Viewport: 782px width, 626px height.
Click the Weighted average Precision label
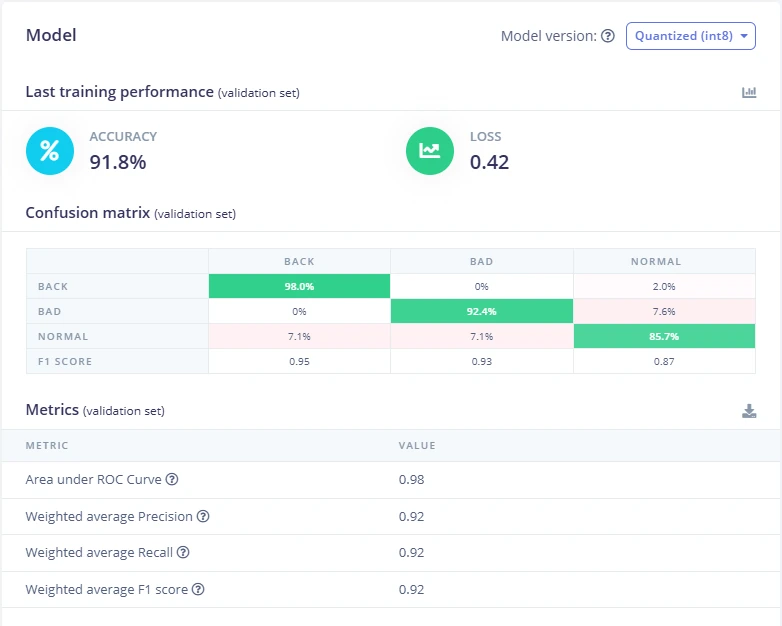tap(109, 516)
